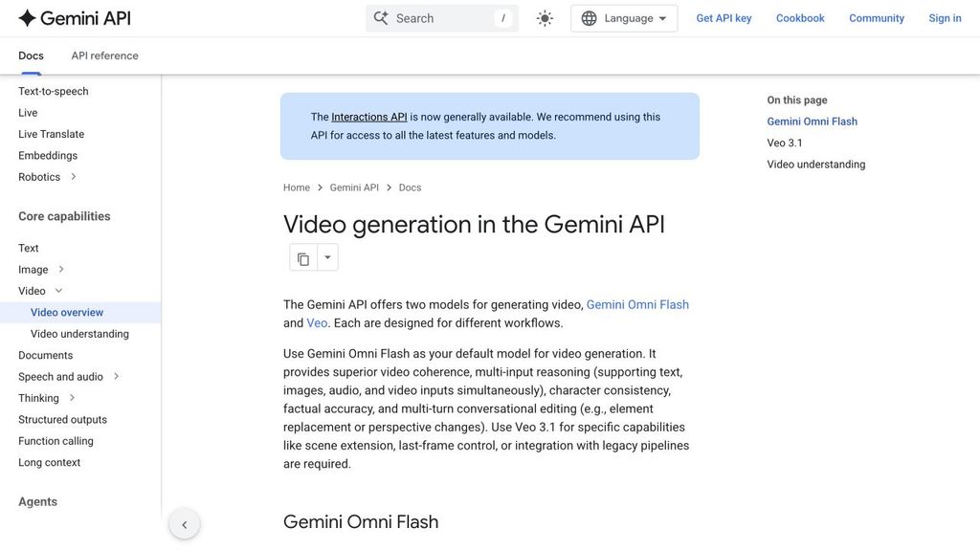Collapse the Video section chevron

click(x=58, y=291)
